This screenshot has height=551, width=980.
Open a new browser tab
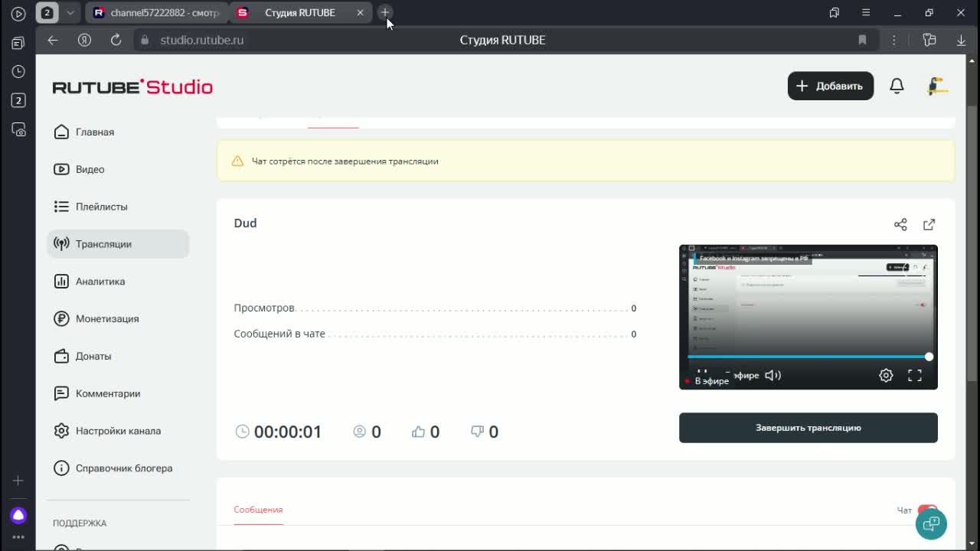(x=385, y=12)
